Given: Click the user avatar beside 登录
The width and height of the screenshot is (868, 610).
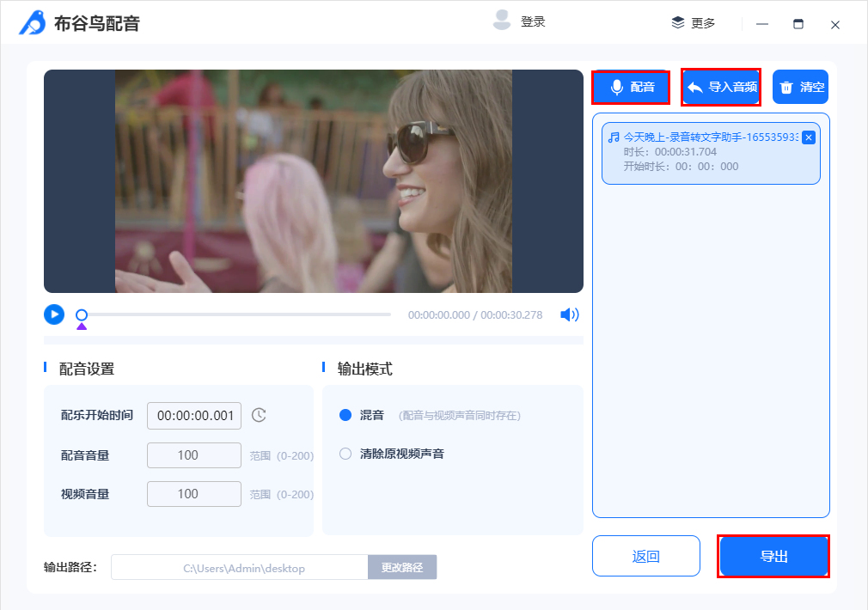Looking at the screenshot, I should pyautogui.click(x=501, y=21).
